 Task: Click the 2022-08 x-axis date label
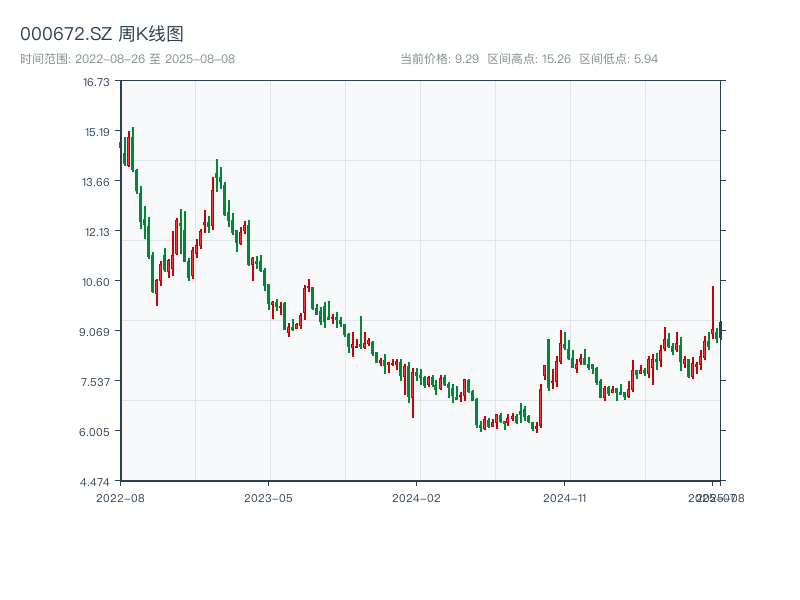pyautogui.click(x=120, y=497)
